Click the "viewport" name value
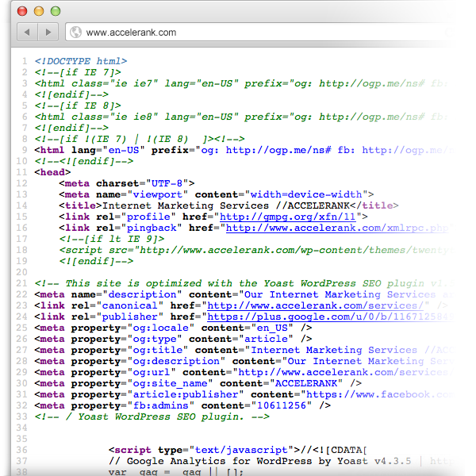 tap(158, 194)
